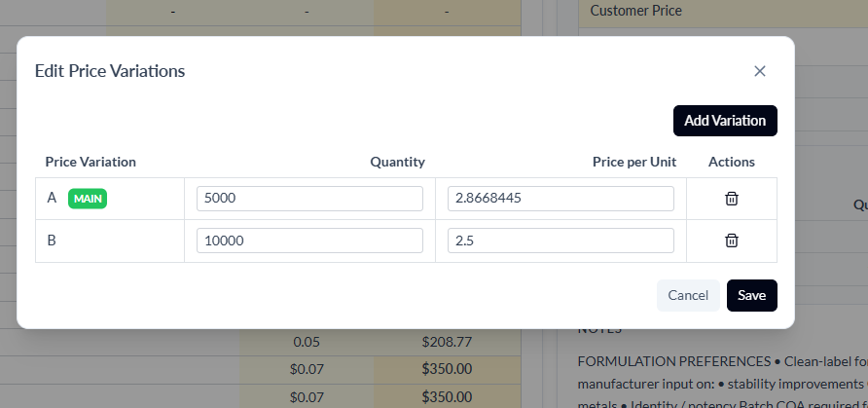
Task: Click the $208.77 cell in background table
Action: coord(447,342)
